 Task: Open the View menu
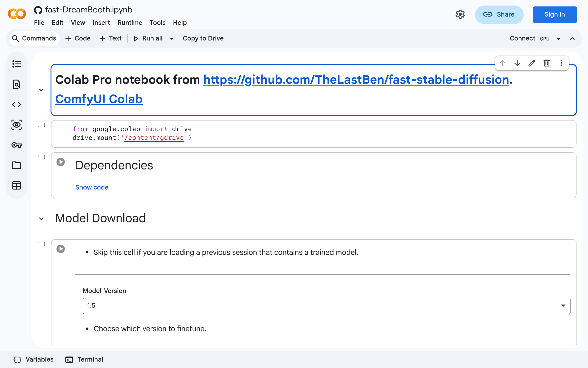click(x=78, y=23)
